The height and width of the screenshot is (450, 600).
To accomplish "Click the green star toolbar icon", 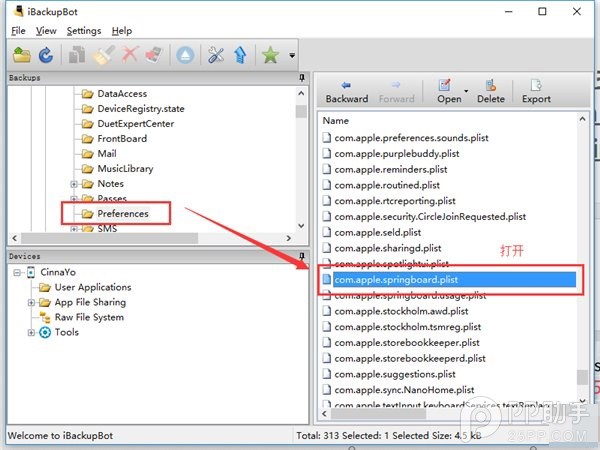I will (269, 55).
